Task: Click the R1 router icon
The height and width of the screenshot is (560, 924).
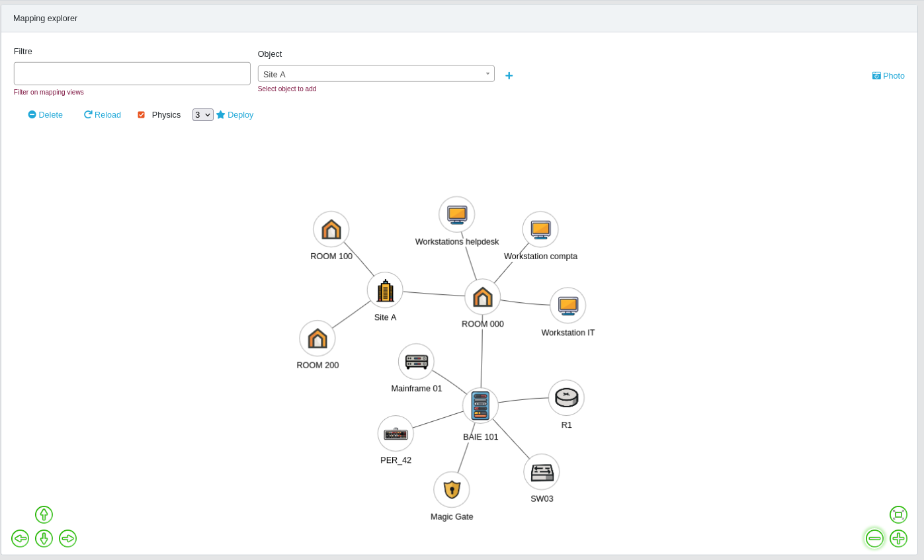Action: point(566,397)
